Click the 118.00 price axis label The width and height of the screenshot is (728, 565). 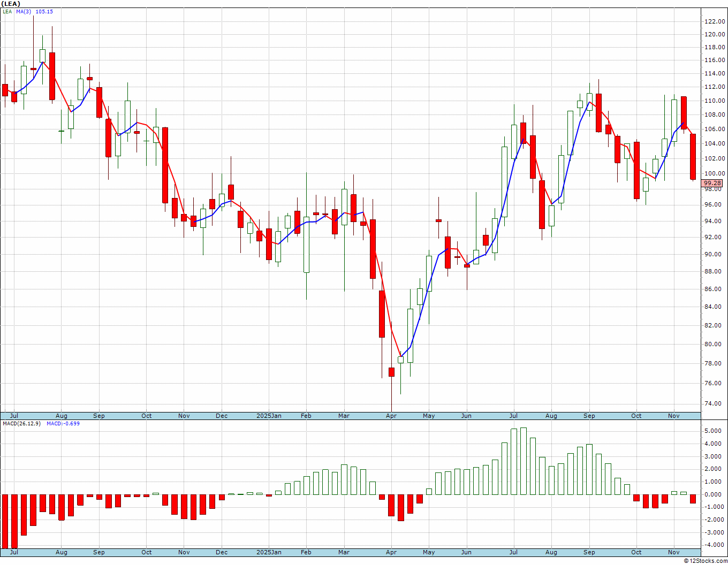pyautogui.click(x=715, y=47)
